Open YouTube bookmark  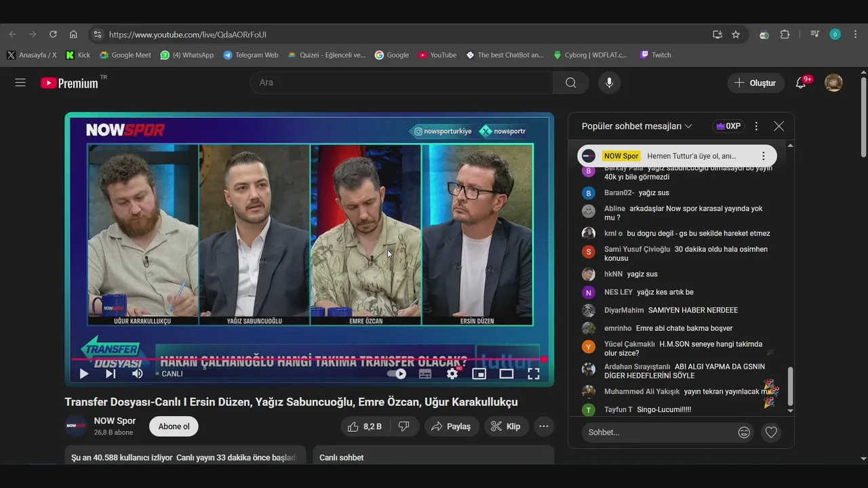[437, 55]
